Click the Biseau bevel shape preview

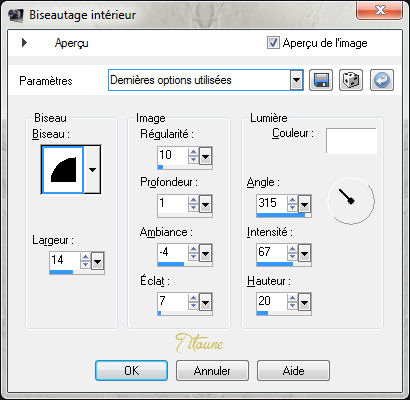point(63,169)
